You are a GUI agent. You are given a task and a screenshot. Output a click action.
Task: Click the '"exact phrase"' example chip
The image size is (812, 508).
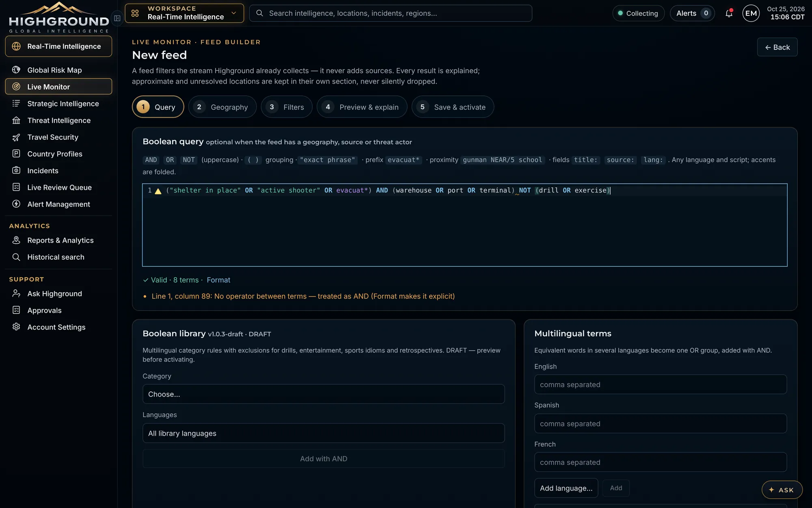point(327,160)
